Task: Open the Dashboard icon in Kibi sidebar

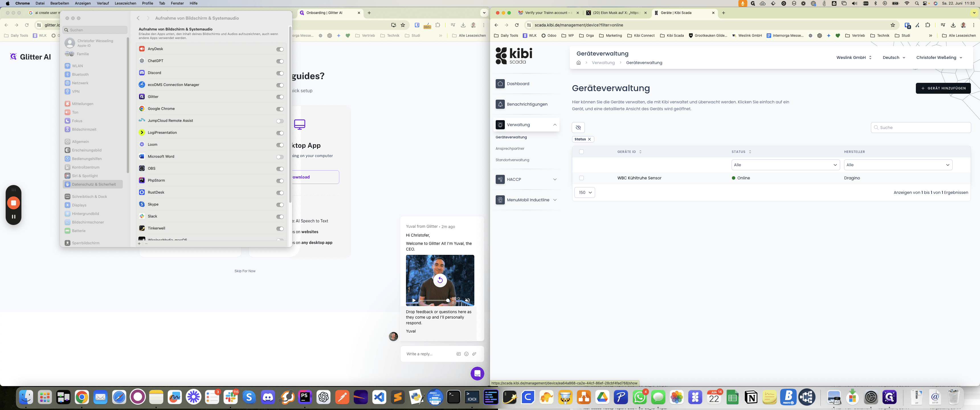Action: 500,84
